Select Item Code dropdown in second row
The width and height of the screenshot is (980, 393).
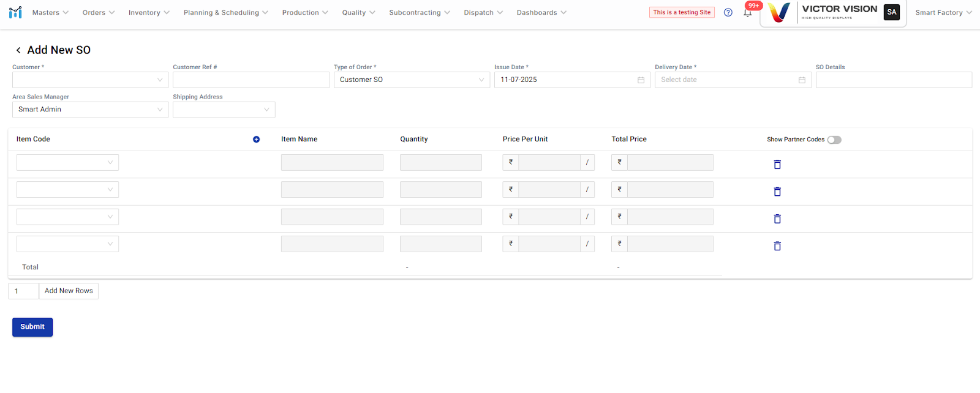pyautogui.click(x=67, y=190)
